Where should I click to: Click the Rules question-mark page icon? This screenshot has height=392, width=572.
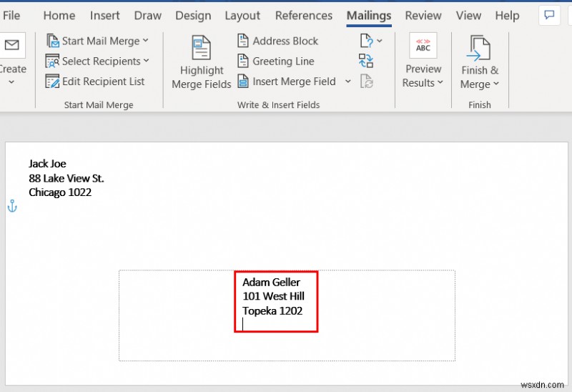click(366, 41)
